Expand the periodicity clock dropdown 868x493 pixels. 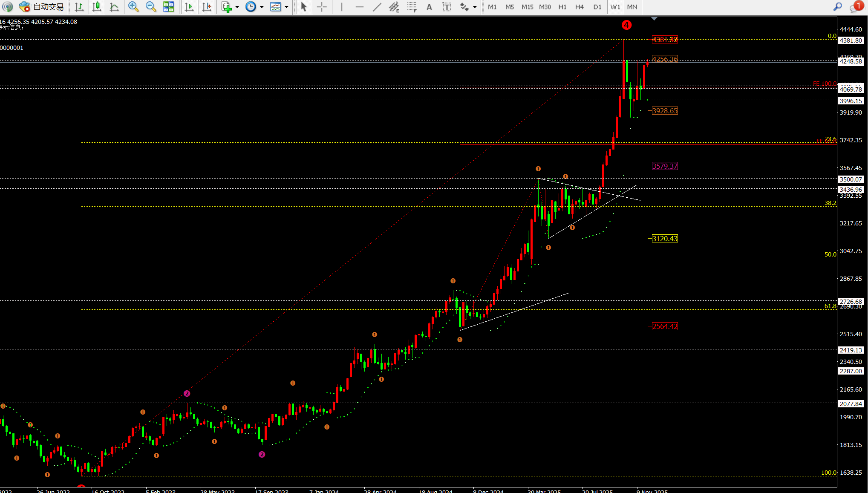tap(262, 7)
